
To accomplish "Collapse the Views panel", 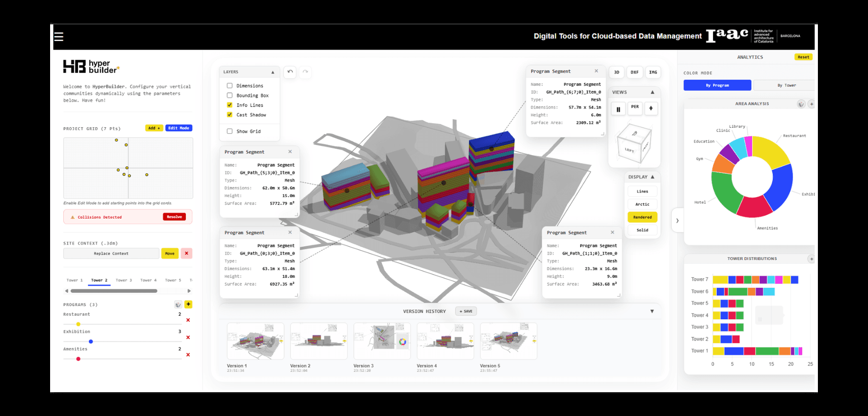I will (652, 92).
